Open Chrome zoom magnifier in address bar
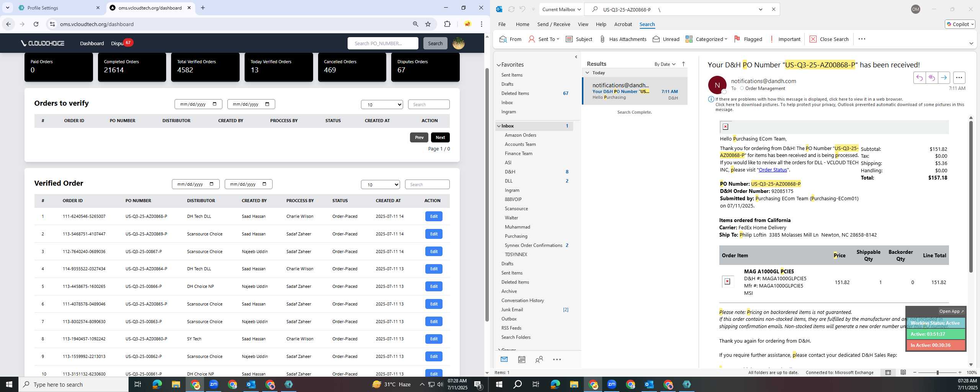 click(x=415, y=24)
